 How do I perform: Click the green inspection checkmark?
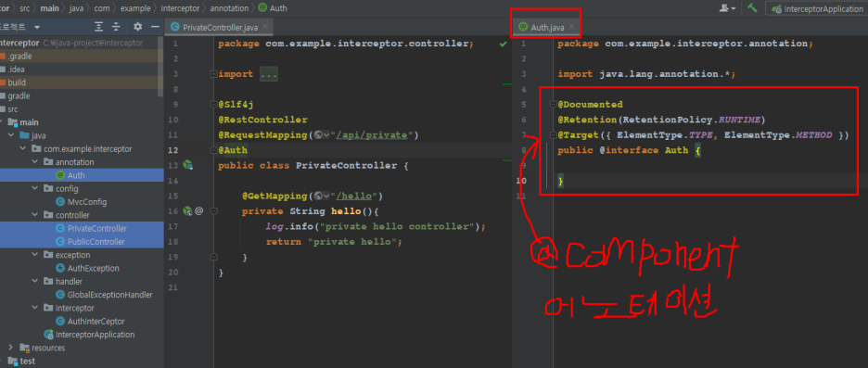[503, 44]
